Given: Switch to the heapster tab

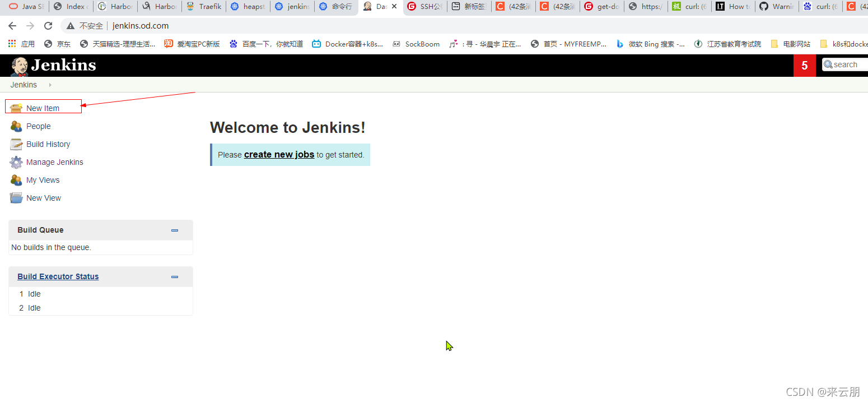Looking at the screenshot, I should 248,7.
